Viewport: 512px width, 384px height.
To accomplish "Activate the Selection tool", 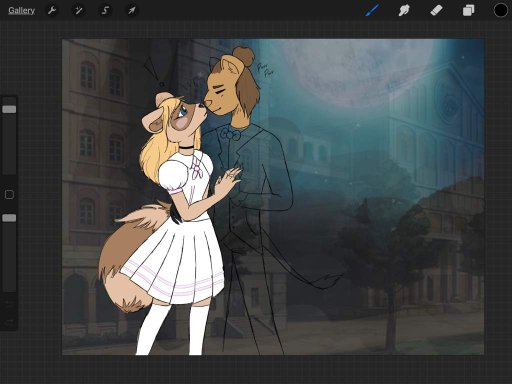I will click(105, 11).
